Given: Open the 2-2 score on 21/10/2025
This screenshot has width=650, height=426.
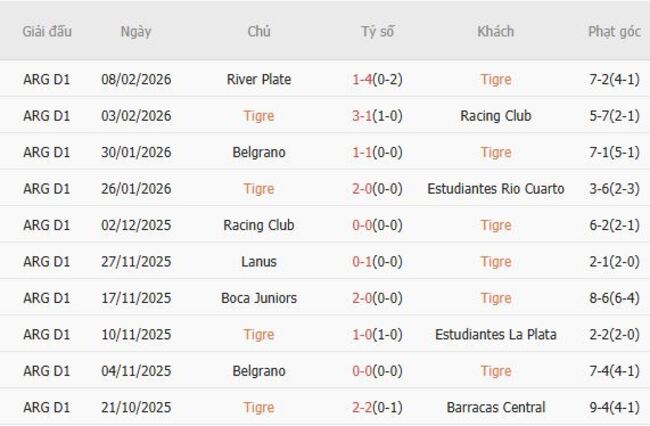Looking at the screenshot, I should (x=362, y=408).
